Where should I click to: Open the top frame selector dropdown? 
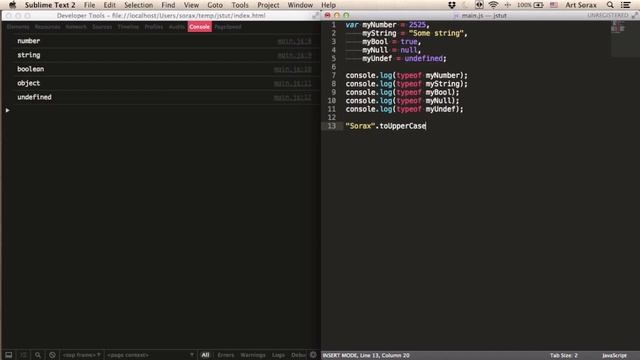pyautogui.click(x=82, y=355)
